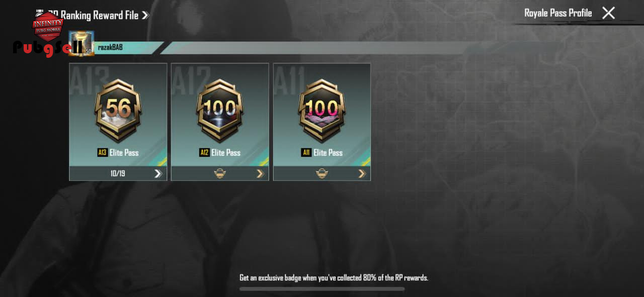Viewport: 644px width, 297px height.
Task: Click the pink A11 level 100 badge
Action: pyautogui.click(x=322, y=111)
